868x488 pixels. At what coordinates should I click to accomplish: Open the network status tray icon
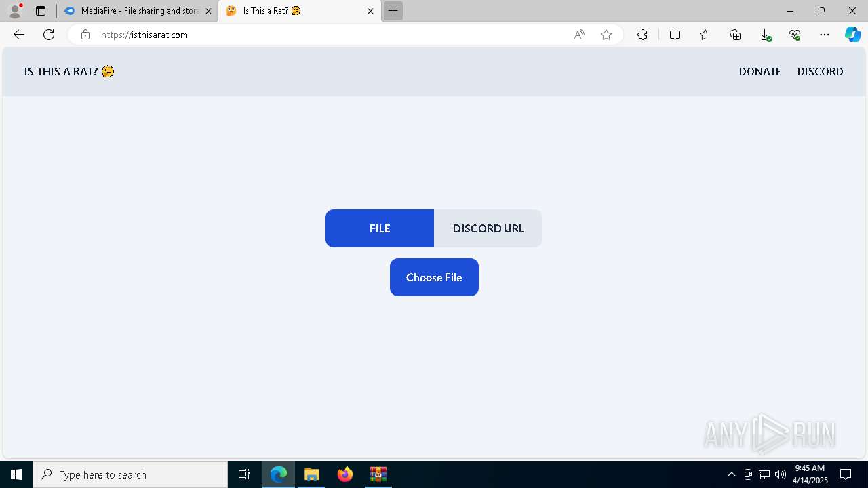tap(764, 474)
